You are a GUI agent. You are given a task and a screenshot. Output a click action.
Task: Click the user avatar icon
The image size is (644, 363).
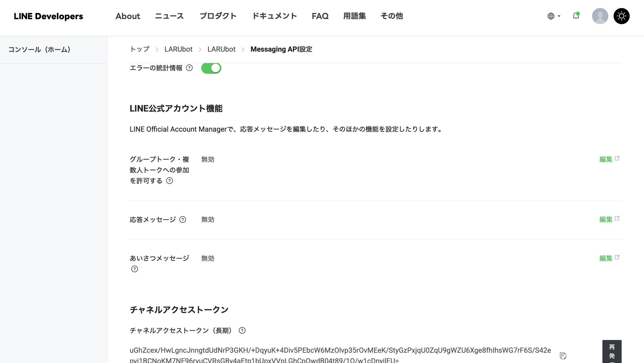tap(600, 16)
